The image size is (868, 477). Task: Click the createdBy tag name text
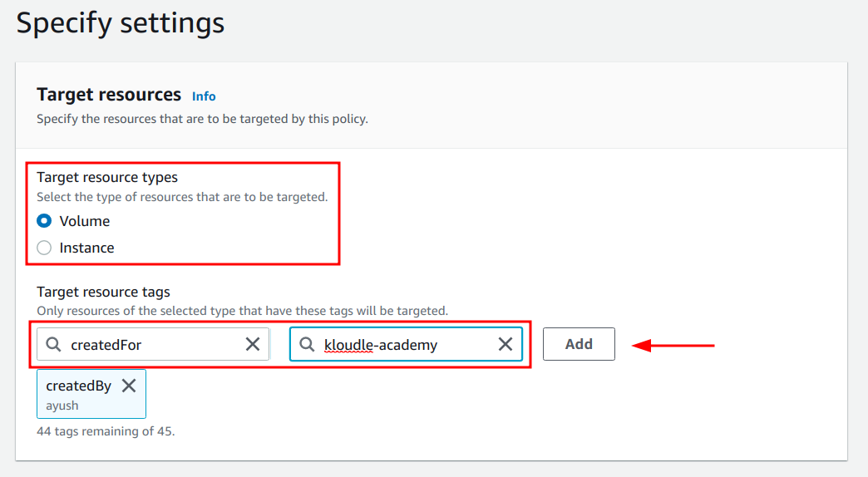[x=79, y=386]
